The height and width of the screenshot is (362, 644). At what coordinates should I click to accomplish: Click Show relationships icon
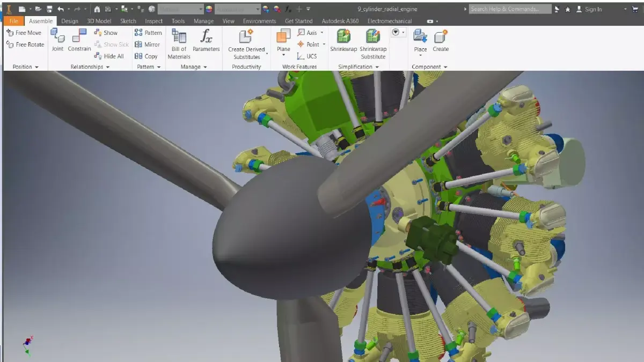[x=106, y=33]
